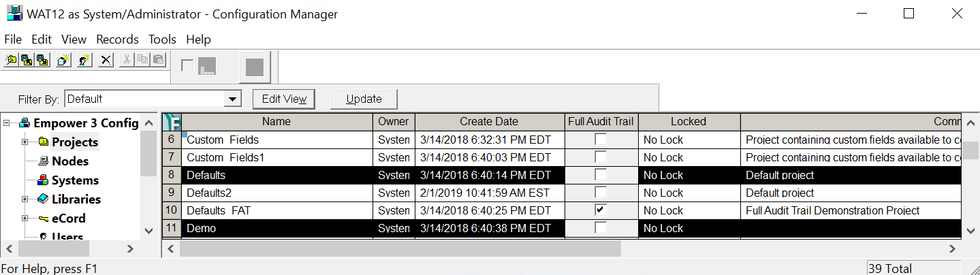This screenshot has width=980, height=275.
Task: Open the Help menu
Action: [x=198, y=39]
